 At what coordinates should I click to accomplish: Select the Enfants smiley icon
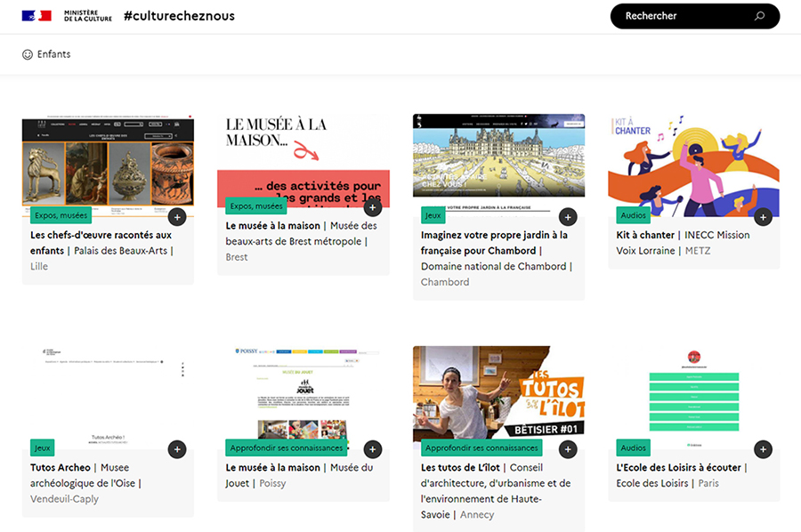28,54
